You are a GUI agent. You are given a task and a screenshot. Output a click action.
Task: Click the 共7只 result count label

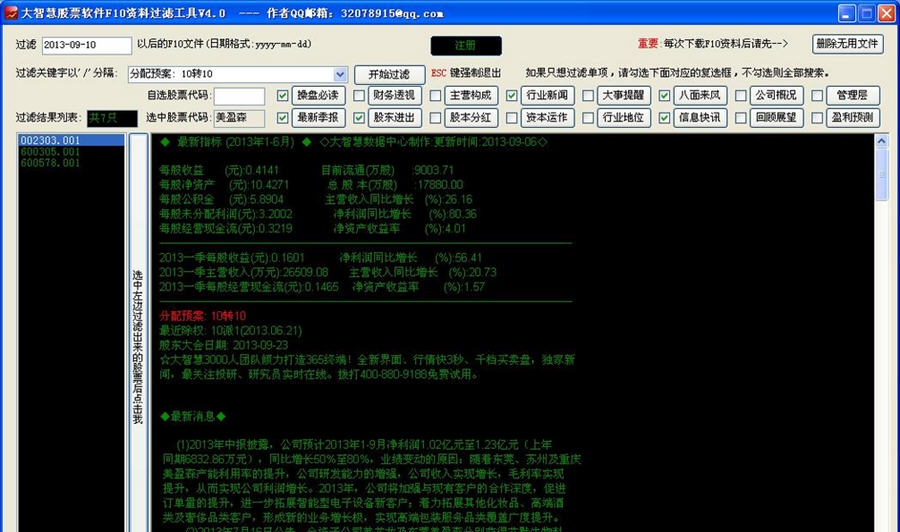(x=112, y=118)
